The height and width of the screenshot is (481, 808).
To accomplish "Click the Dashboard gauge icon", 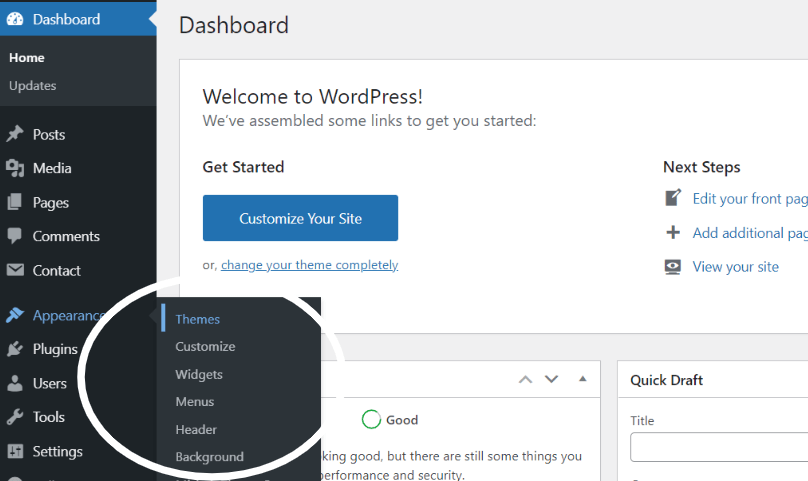I will click(15, 19).
